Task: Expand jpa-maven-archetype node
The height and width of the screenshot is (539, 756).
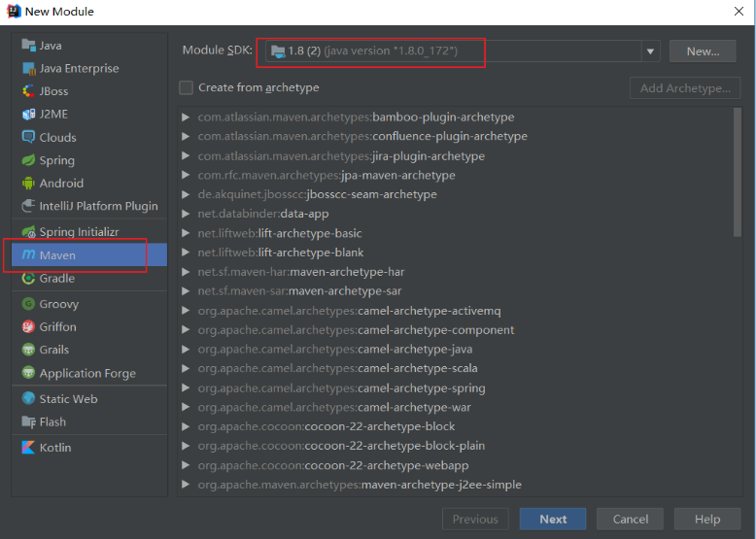Action: tap(186, 175)
